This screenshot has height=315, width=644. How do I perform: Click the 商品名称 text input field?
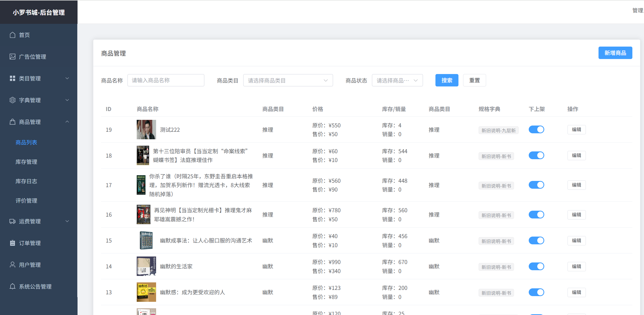point(166,80)
